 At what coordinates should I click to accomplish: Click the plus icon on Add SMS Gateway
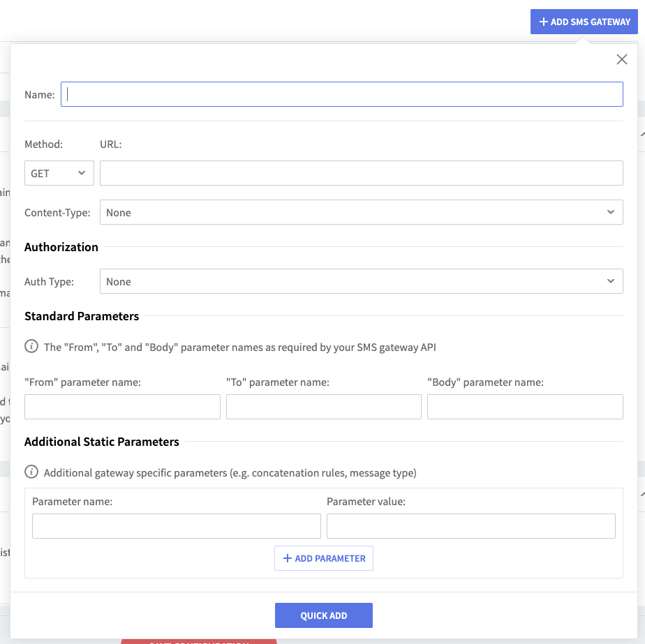point(543,22)
